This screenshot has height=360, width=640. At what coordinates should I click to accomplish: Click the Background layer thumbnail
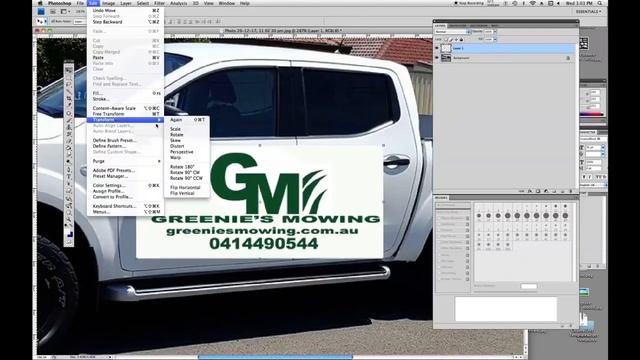pos(446,58)
